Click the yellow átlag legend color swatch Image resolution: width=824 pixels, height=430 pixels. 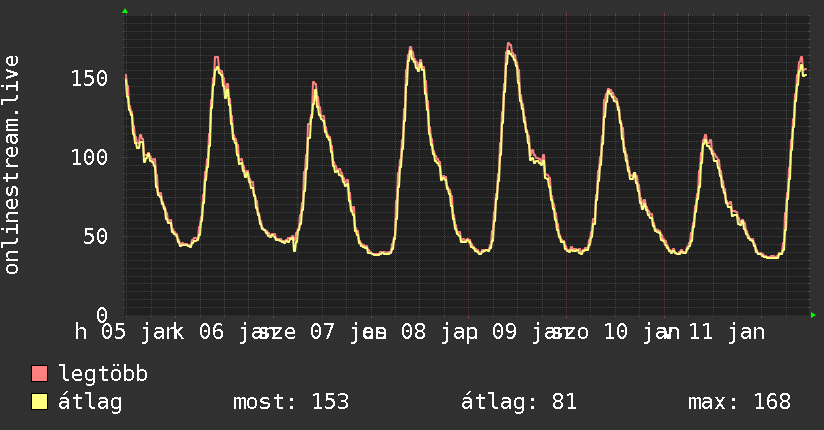(x=40, y=403)
